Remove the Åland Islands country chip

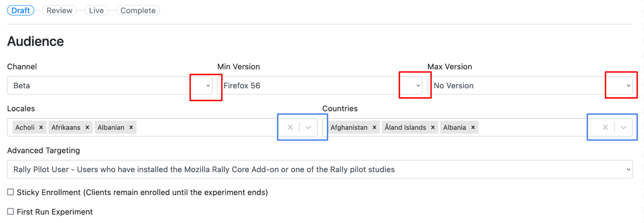(x=433, y=127)
